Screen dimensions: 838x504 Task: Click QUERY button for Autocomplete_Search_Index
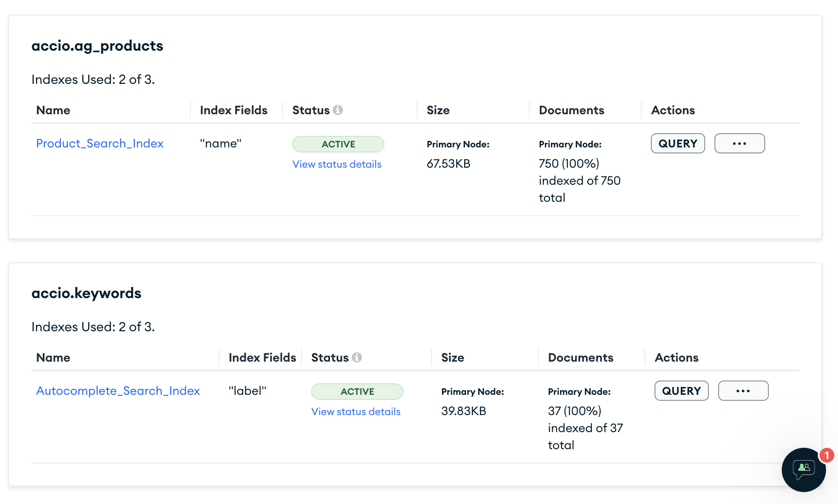pyautogui.click(x=681, y=391)
